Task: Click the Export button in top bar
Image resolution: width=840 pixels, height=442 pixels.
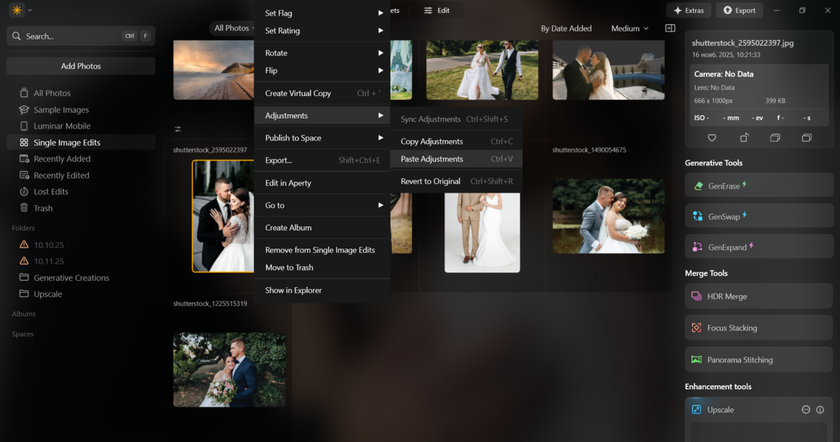Action: tap(739, 10)
